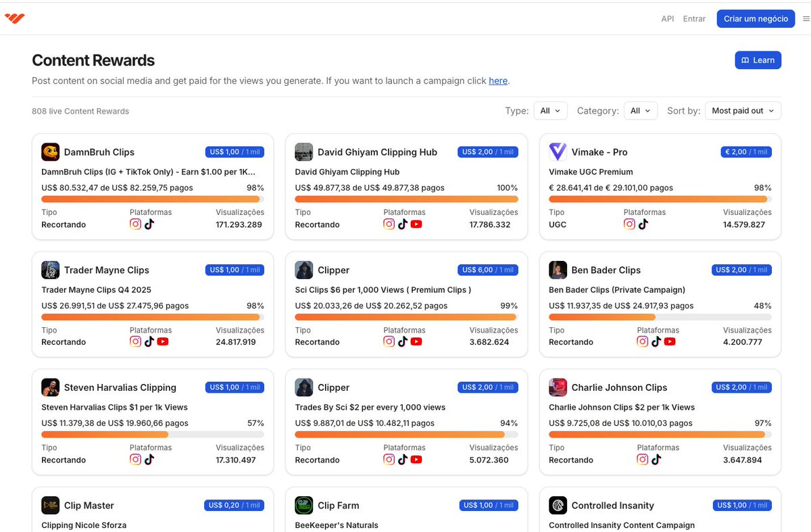Click Instagram icon on DamnBruh Clips card
This screenshot has height=532, width=811.
135,224
